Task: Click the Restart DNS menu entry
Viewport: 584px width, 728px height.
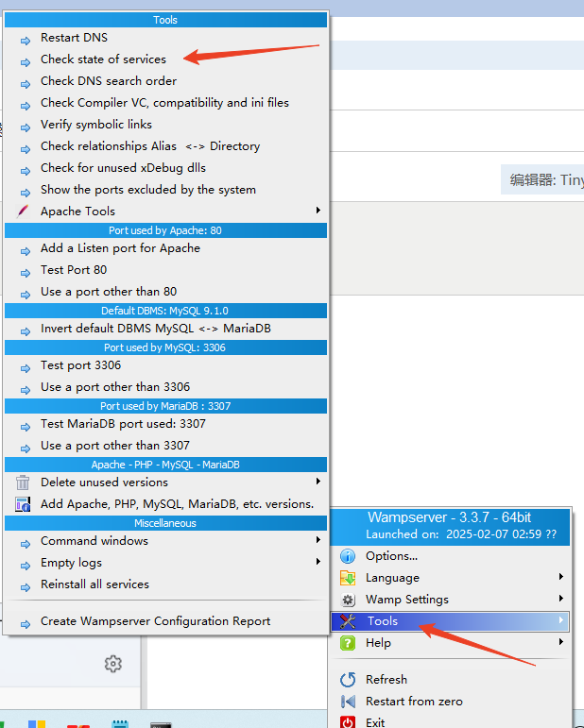Action: (x=166, y=38)
